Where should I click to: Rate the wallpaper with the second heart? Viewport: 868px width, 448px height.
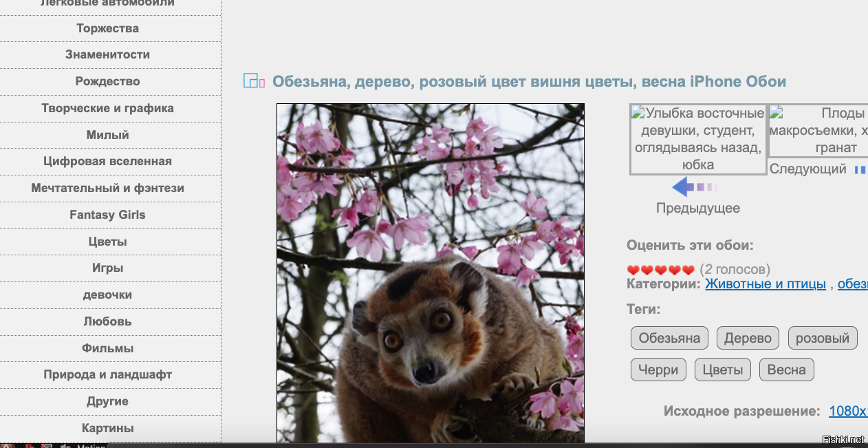pyautogui.click(x=647, y=270)
